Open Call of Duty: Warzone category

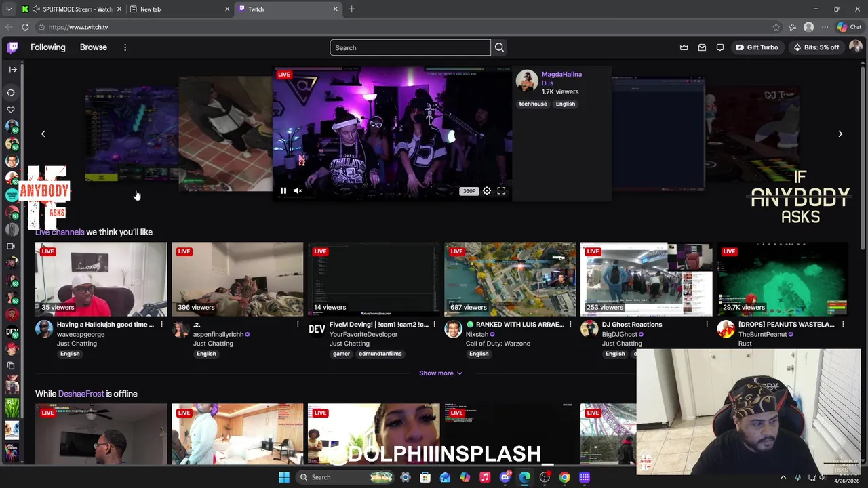(x=498, y=344)
